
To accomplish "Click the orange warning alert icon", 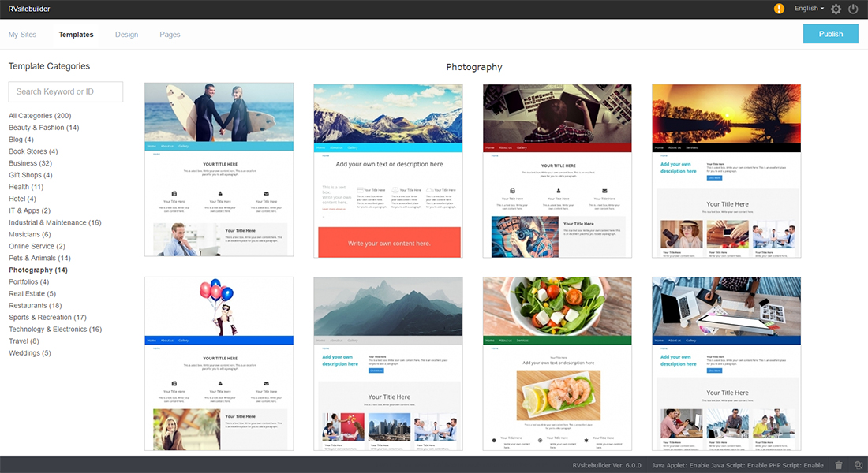I will tap(779, 9).
